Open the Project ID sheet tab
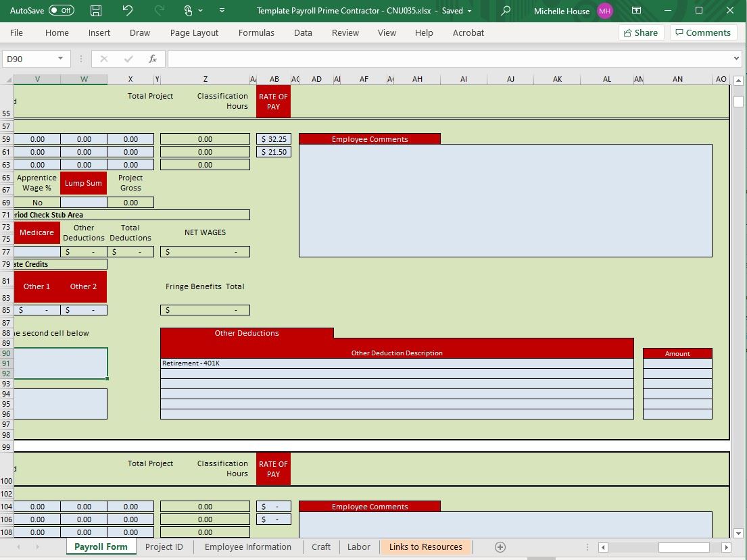Screen dimensions: 747x560 pyautogui.click(x=164, y=546)
